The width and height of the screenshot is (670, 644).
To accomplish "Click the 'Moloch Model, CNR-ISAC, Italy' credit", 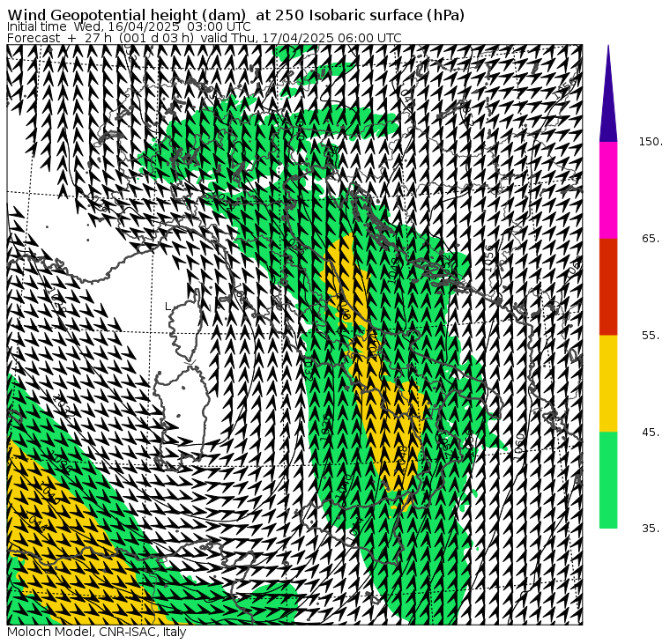I will pos(97,632).
